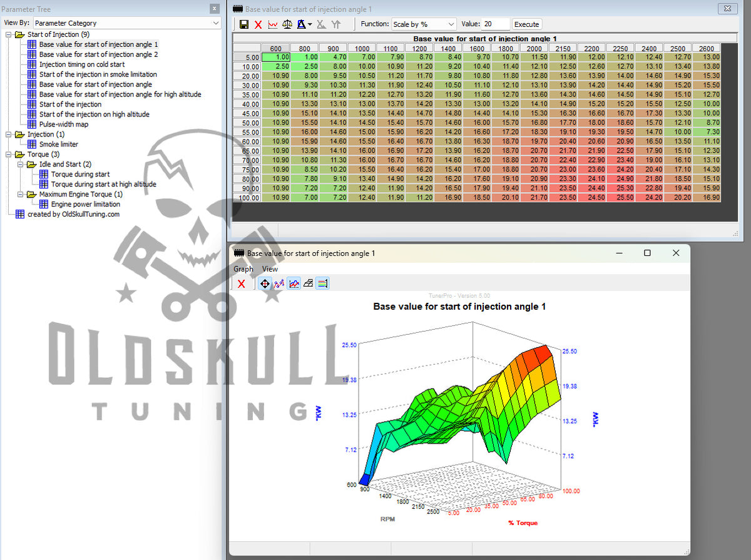Screen dimensions: 751x560
Task: Click table icon beside Engine power limitation
Action: coord(44,205)
